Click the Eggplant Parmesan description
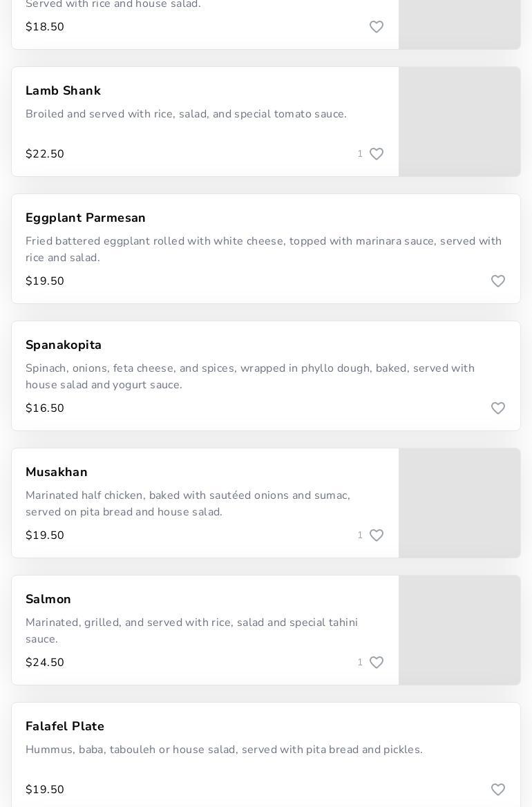Screen dimensions: 532x807 [x=264, y=249]
